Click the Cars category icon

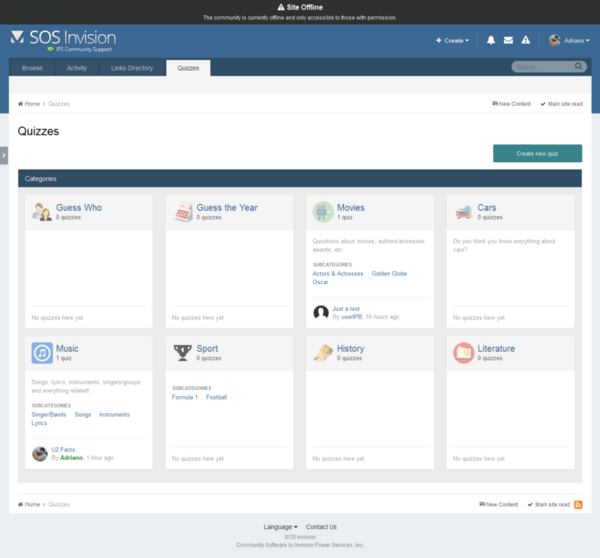coord(464,212)
